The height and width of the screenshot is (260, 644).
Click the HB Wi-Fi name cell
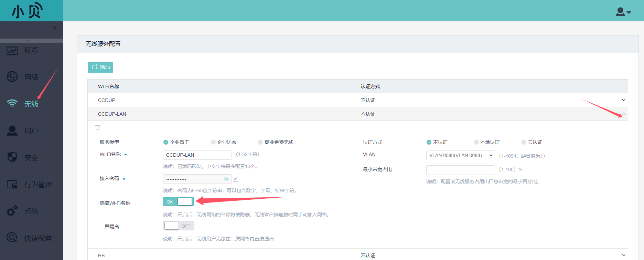[101, 256]
